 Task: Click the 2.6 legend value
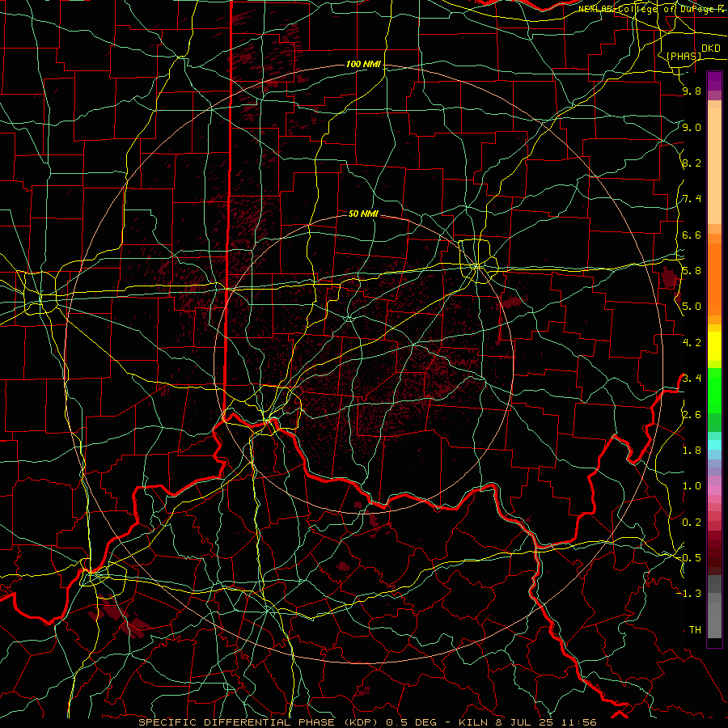(x=692, y=415)
